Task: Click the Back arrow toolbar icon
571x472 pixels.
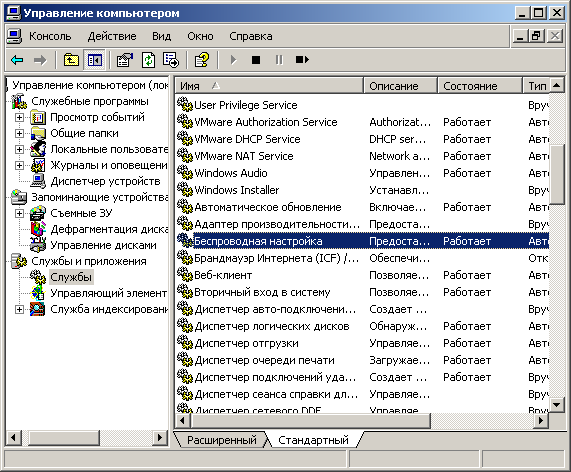Action: [x=17, y=60]
